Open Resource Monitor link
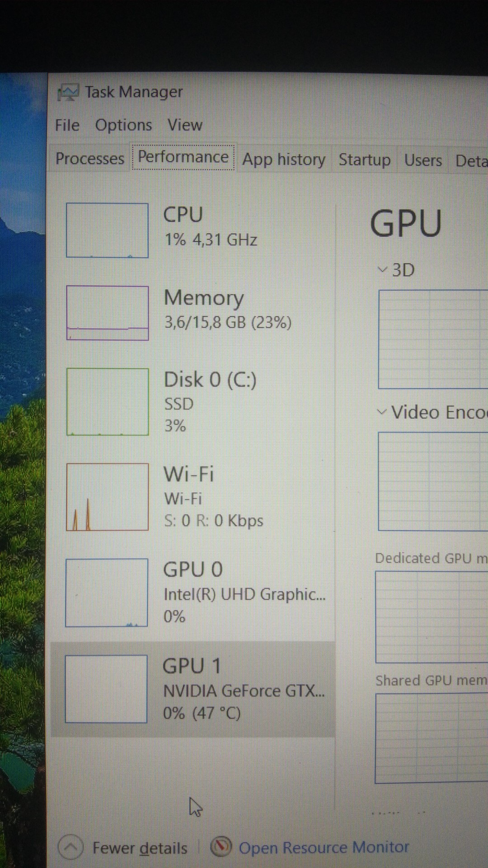Viewport: 488px width, 868px height. 324,847
